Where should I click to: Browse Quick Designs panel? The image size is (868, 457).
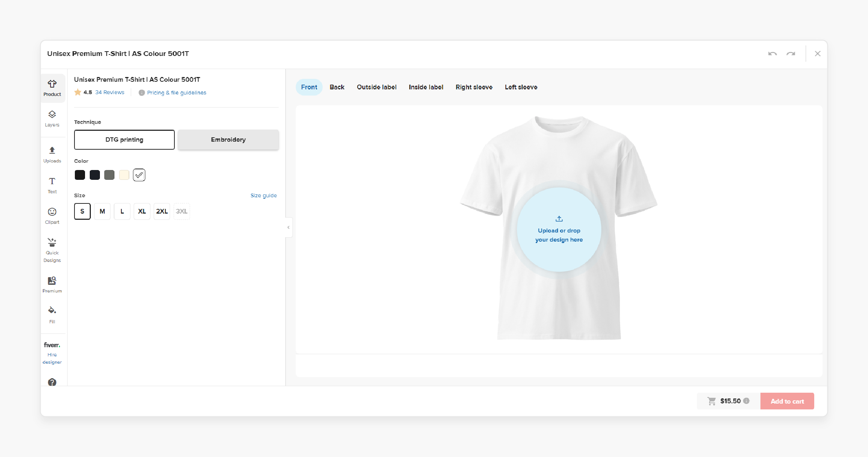click(x=53, y=250)
